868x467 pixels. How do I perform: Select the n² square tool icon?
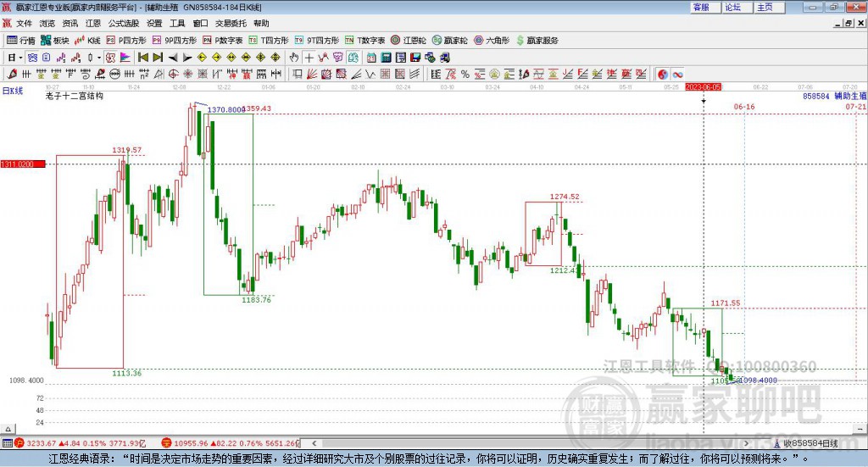(x=144, y=74)
